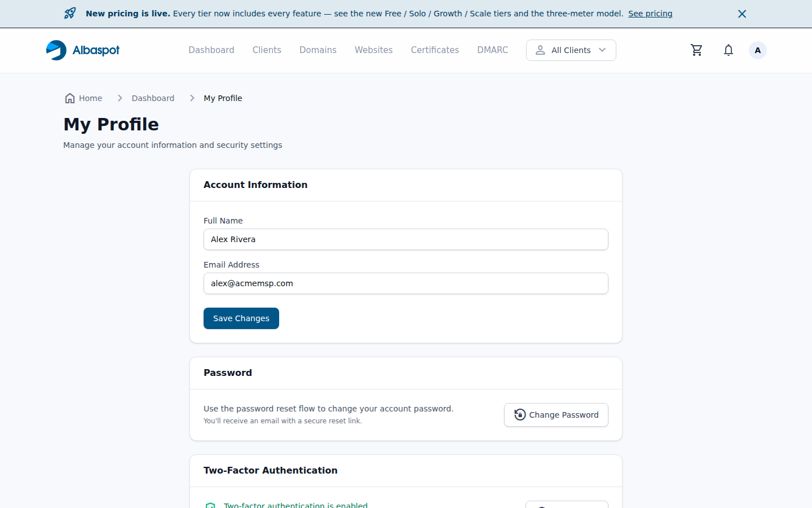Click the My Profile page title
This screenshot has height=508, width=812.
click(111, 124)
